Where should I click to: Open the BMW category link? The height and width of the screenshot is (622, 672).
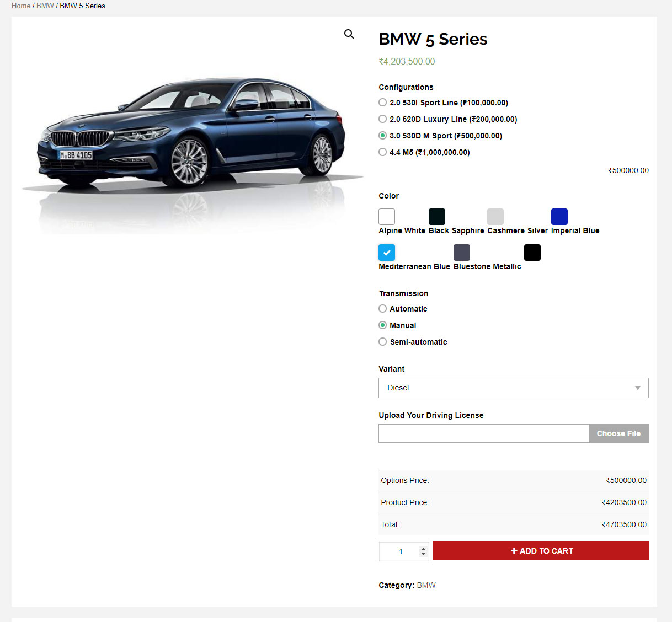[426, 585]
